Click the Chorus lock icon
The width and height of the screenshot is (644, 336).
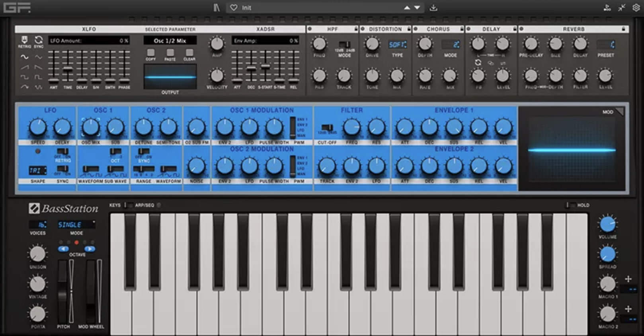point(462,29)
